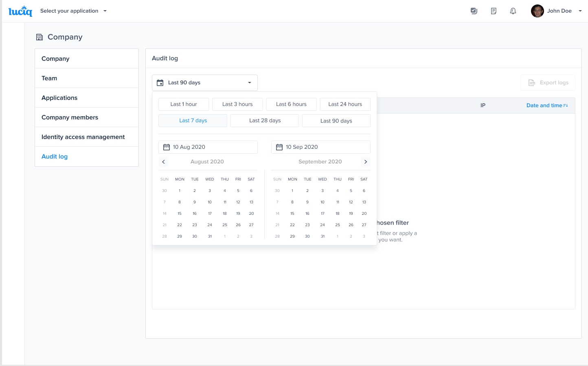This screenshot has width=588, height=366.
Task: Choose the Last 28 days preset
Action: coord(265,121)
